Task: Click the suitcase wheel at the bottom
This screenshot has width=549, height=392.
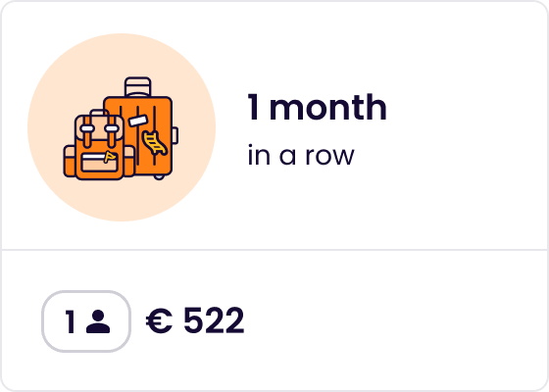Action: 159,177
